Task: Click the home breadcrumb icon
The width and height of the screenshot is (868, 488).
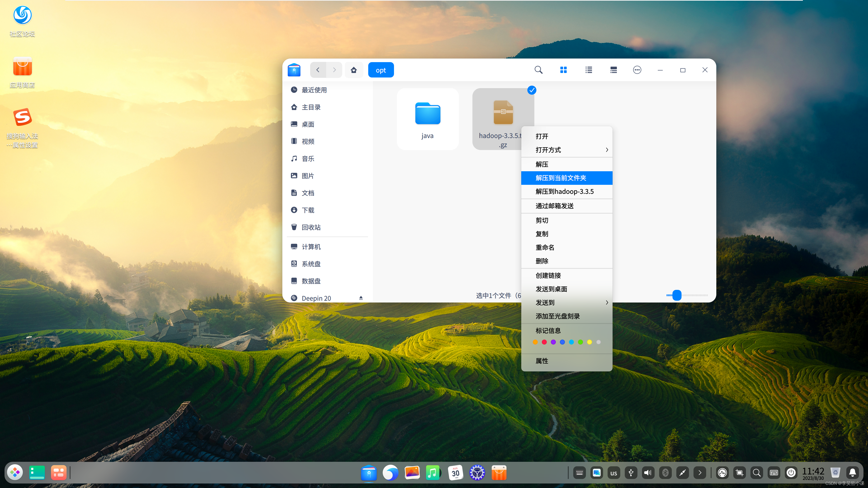Action: (x=354, y=70)
